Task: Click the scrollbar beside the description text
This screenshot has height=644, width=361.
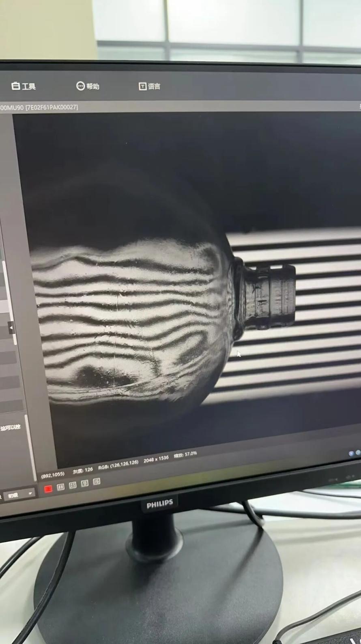Action: click(29, 447)
